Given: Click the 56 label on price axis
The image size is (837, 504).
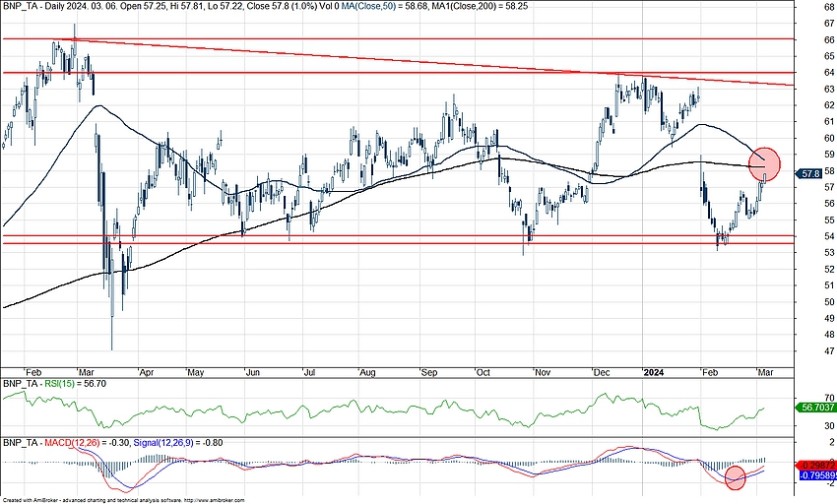Looking at the screenshot, I should [x=829, y=204].
